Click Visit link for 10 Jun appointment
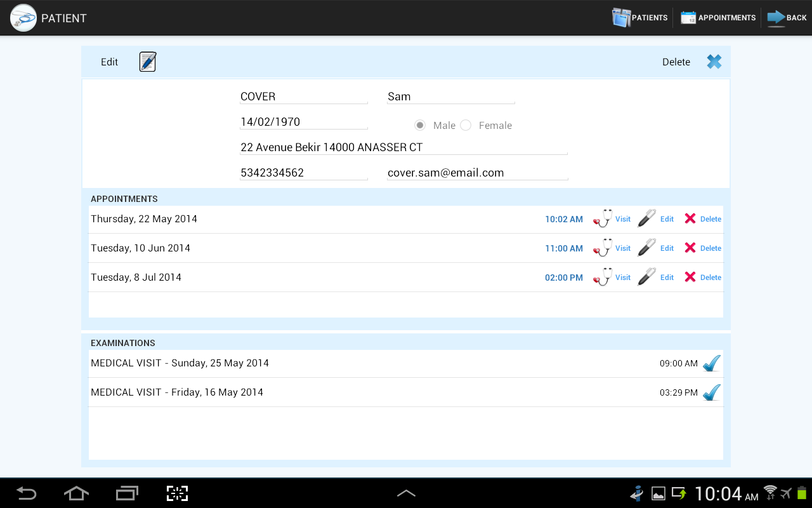The image size is (812, 508). pos(623,248)
